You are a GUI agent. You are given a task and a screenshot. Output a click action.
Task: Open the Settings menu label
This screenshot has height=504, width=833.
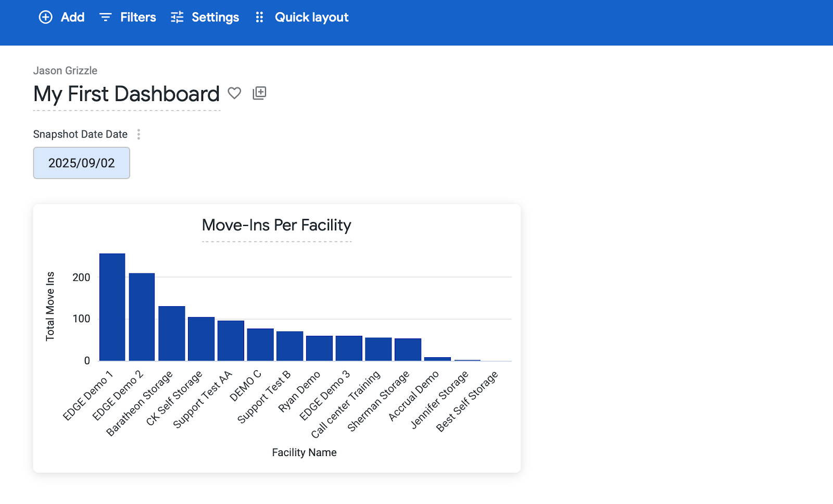(x=215, y=17)
